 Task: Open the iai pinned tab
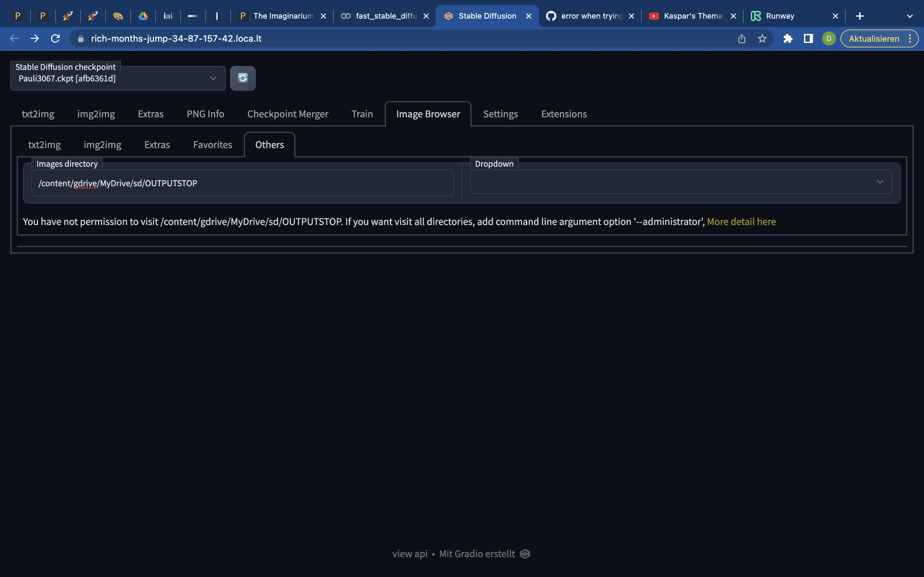(x=167, y=16)
